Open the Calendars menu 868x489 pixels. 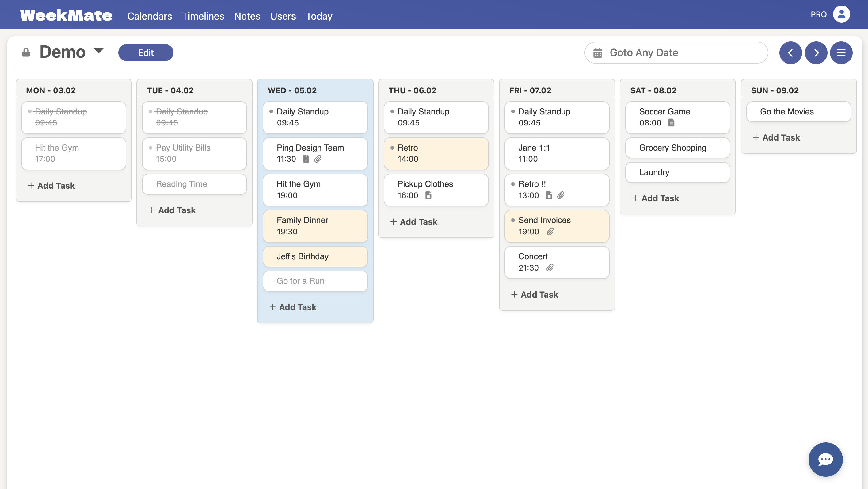(x=150, y=16)
